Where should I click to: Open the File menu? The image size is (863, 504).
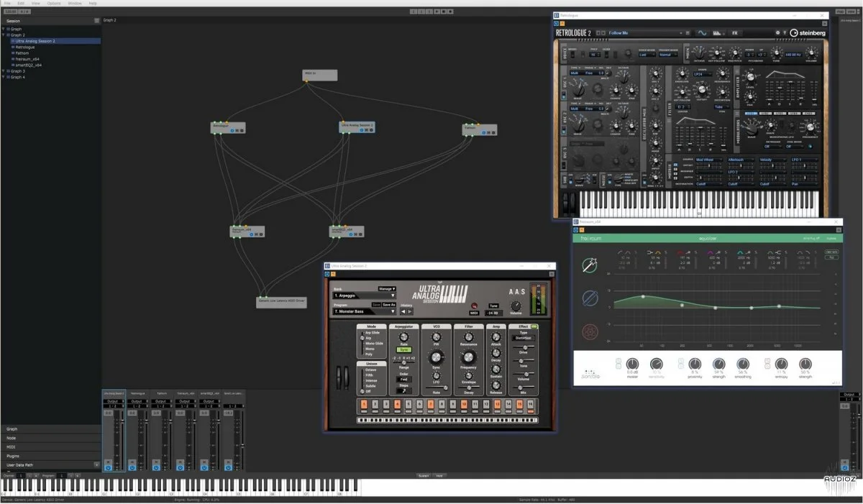coord(7,3)
